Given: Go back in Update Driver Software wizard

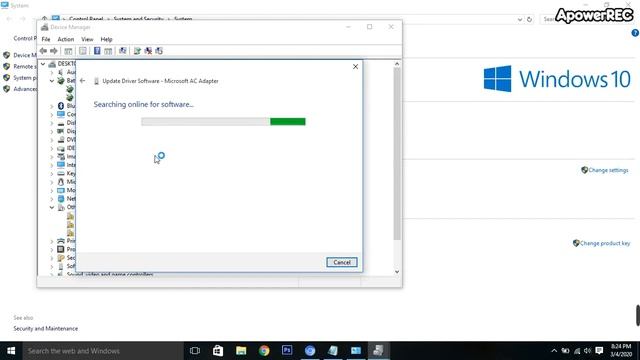Looking at the screenshot, I should [x=82, y=81].
